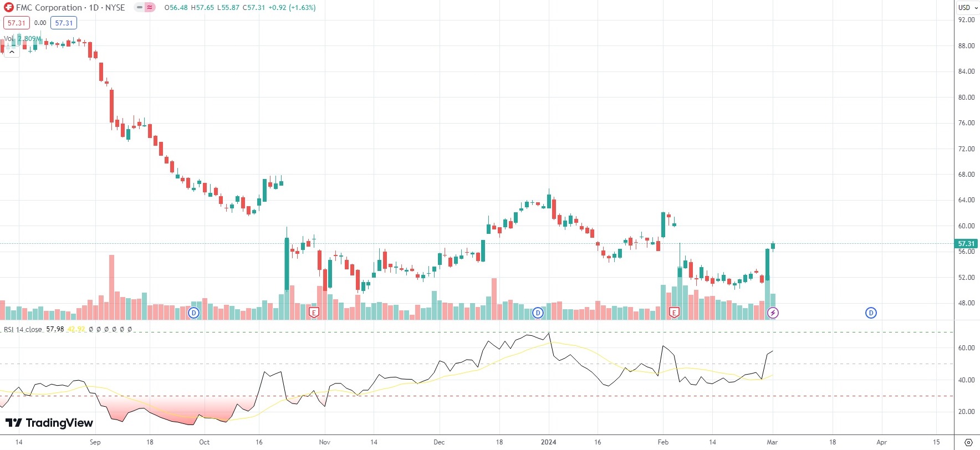The height and width of the screenshot is (450, 980).
Task: Click the 68.00 price axis label
Action: tap(966, 175)
